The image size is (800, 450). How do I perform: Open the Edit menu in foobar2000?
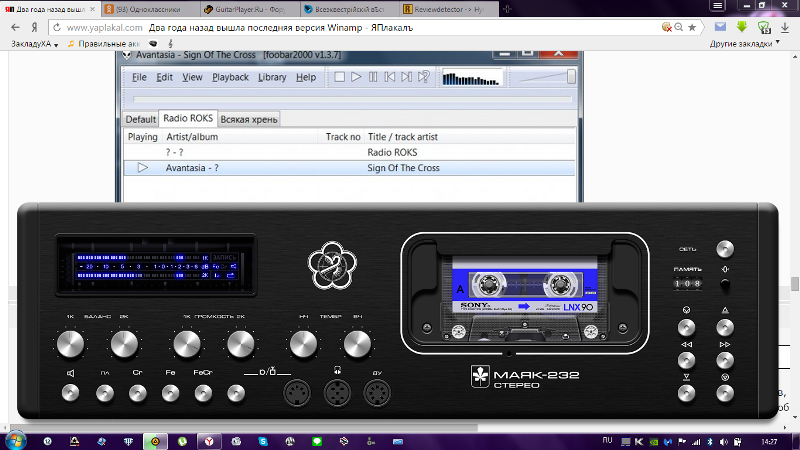tap(164, 77)
